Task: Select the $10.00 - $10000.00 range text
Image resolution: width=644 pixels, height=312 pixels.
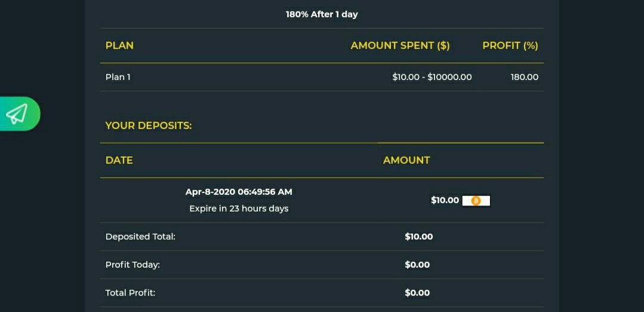Action: [432, 77]
